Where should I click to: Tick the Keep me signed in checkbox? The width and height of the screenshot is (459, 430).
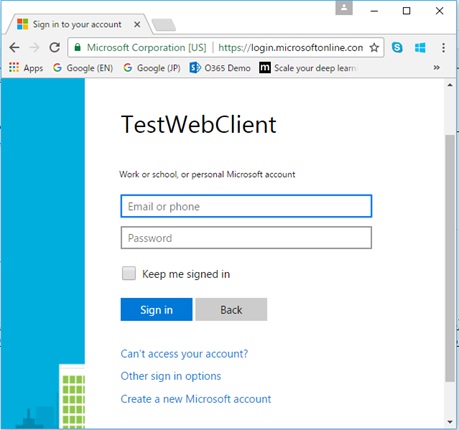point(129,273)
